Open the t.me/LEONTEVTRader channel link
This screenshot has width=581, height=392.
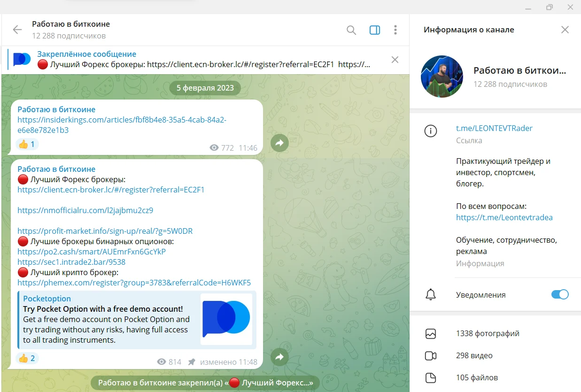point(494,128)
